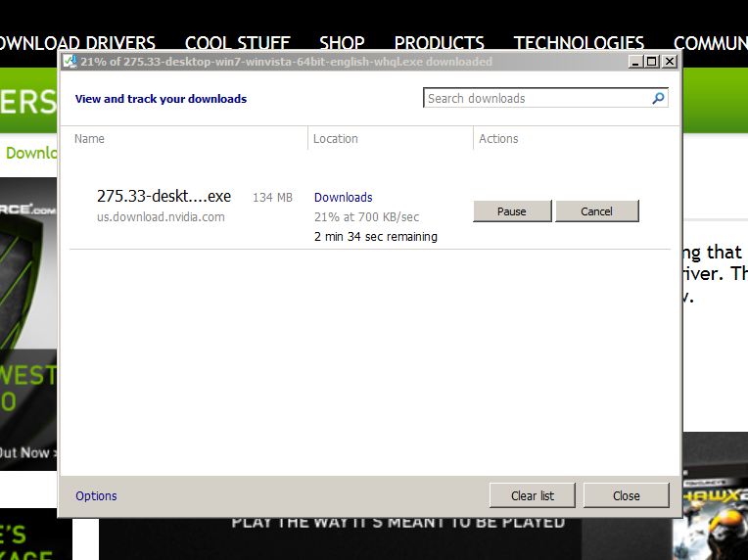Minimize the download manager window
Screen dimensions: 748x560
point(635,62)
